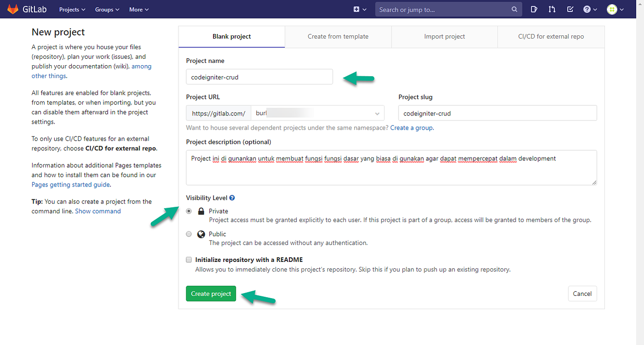Open the Create a group link
644x345 pixels.
[x=411, y=128]
